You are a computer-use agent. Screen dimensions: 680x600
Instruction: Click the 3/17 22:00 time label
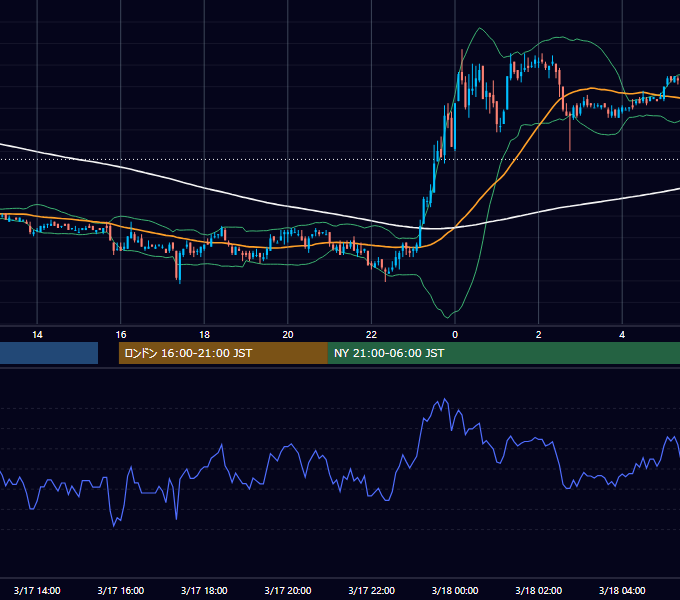pos(372,590)
